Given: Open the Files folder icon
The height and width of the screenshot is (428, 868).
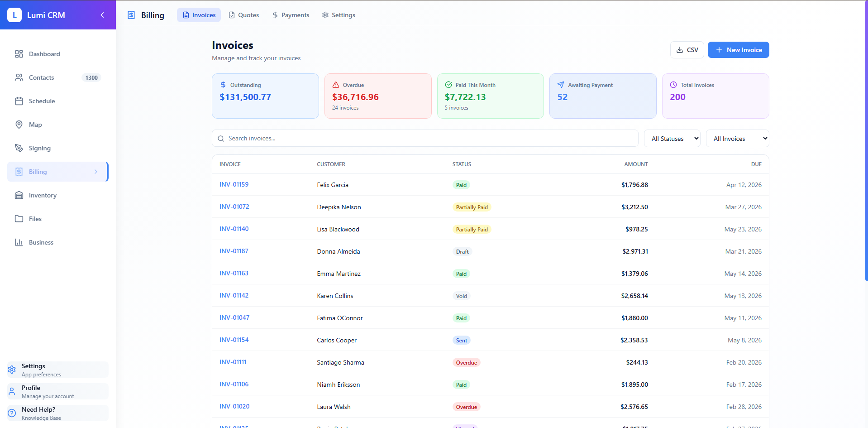Looking at the screenshot, I should [19, 219].
